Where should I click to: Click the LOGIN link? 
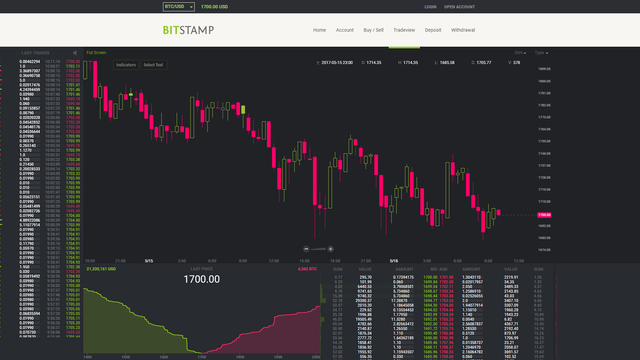430,7
